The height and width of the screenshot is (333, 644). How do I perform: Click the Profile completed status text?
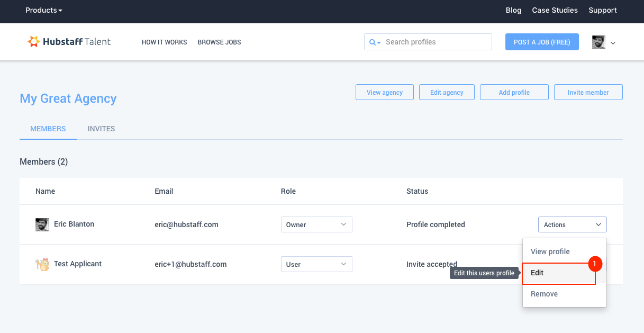pos(436,224)
